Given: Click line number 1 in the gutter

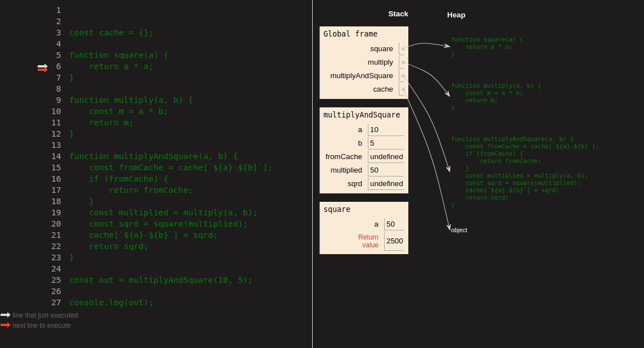Looking at the screenshot, I should 58,10.
